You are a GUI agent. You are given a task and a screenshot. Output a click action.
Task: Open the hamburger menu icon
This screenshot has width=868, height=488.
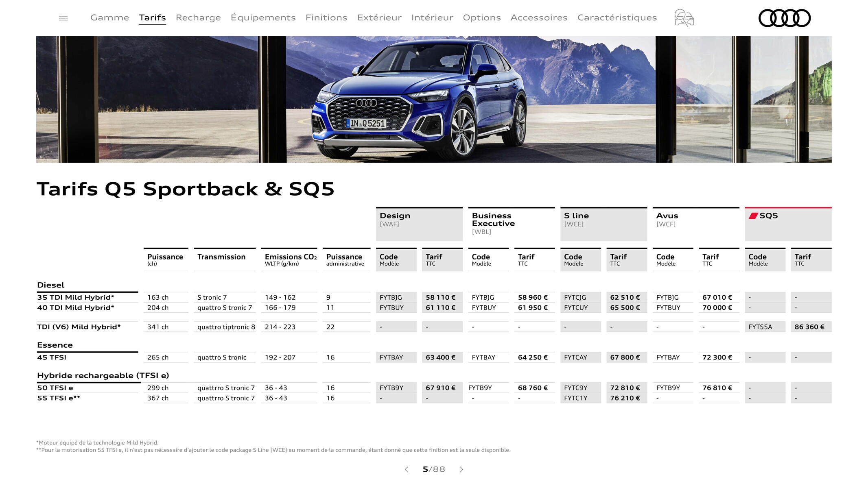point(63,18)
